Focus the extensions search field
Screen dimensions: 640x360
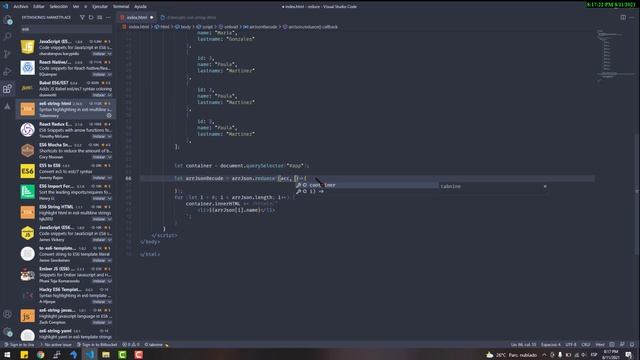click(x=66, y=29)
